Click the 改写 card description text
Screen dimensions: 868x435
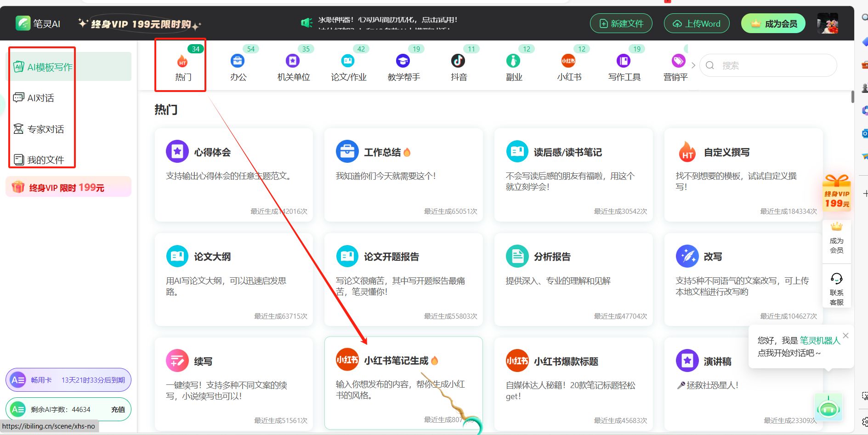(x=742, y=286)
